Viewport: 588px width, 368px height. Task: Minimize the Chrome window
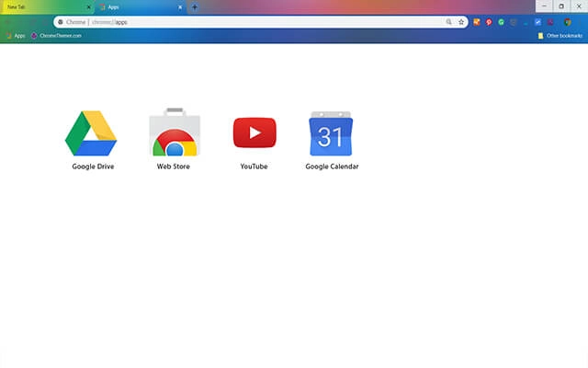point(544,6)
